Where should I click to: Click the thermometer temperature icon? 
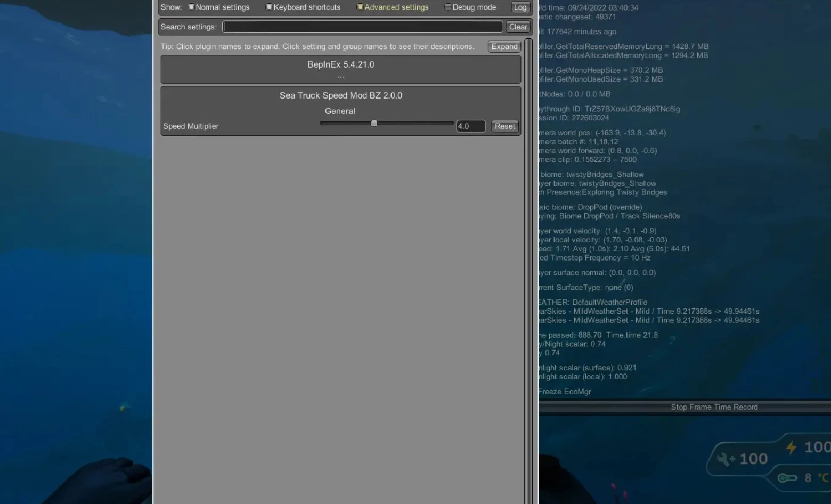point(787,478)
